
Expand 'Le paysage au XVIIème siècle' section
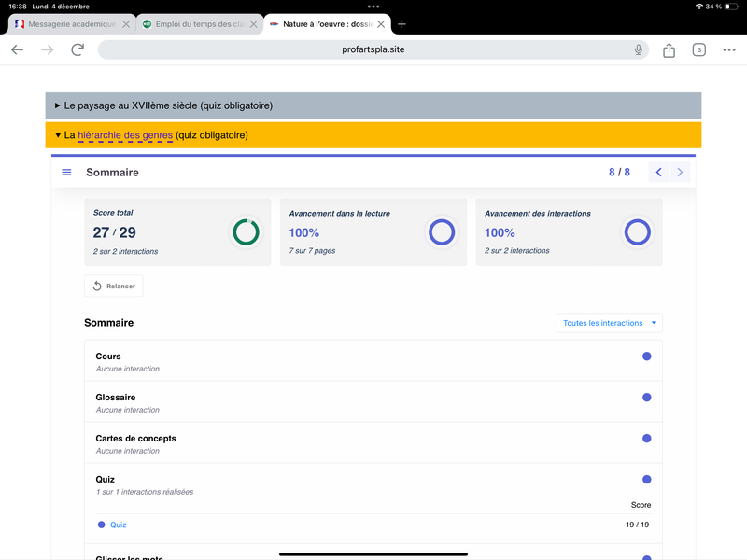(58, 105)
